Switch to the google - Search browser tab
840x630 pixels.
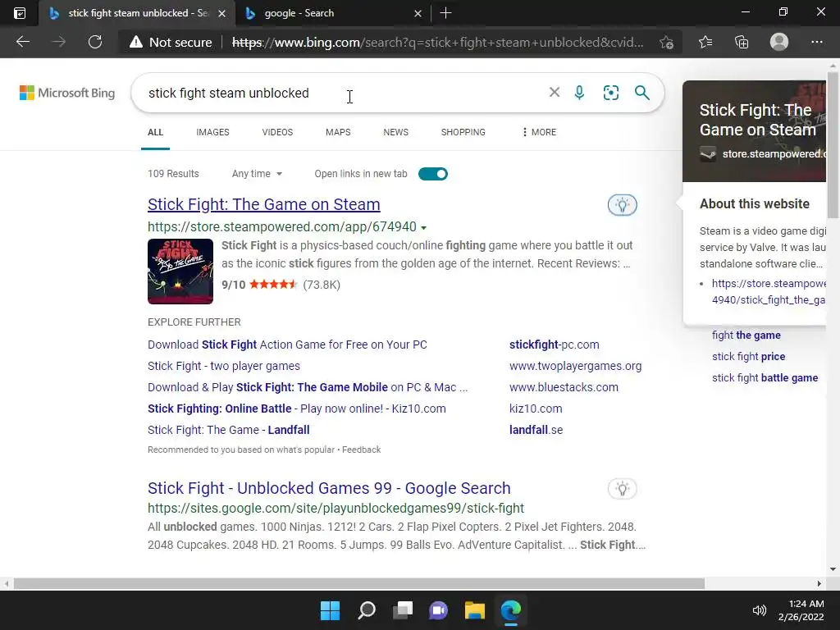[x=332, y=13]
